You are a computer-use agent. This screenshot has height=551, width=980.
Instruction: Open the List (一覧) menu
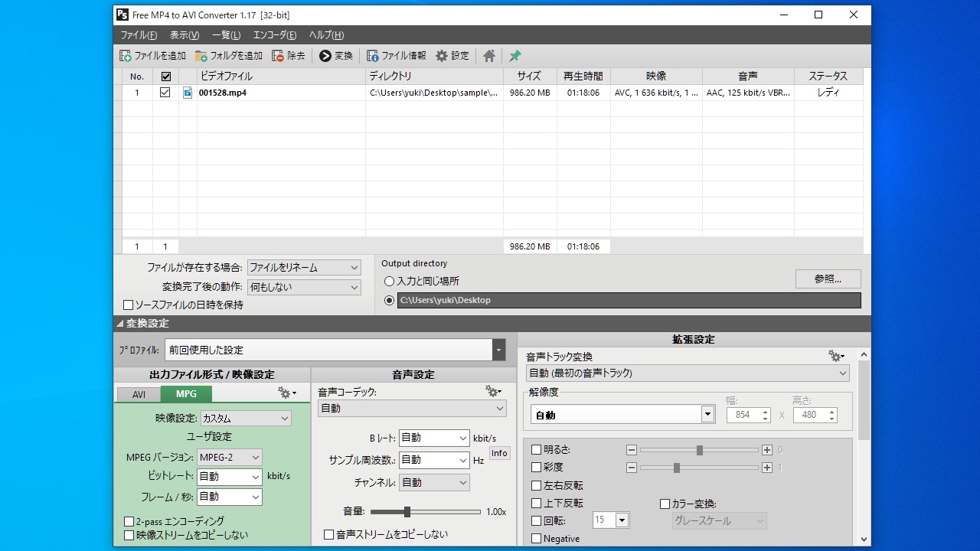226,35
